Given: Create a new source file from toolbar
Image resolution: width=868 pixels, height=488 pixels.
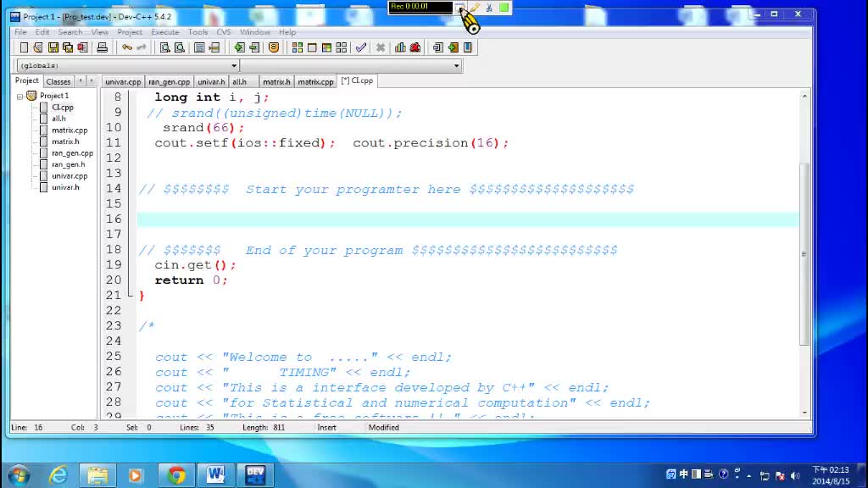Looking at the screenshot, I should tap(24, 47).
